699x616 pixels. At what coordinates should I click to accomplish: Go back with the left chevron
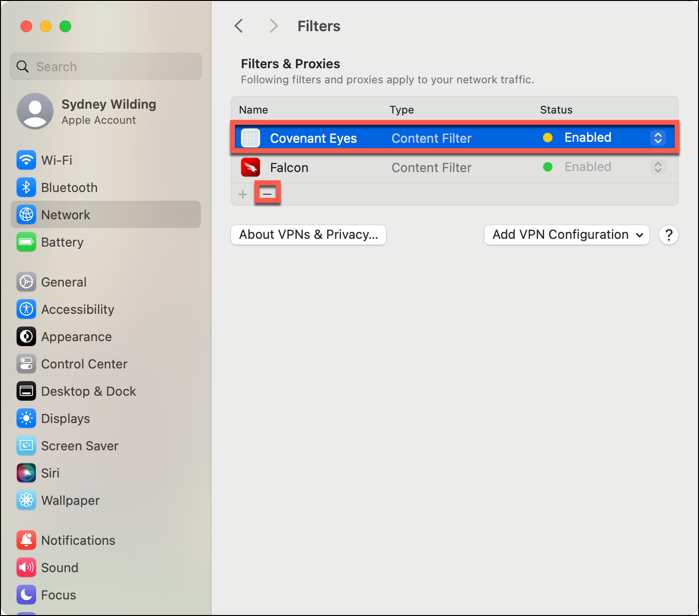pyautogui.click(x=238, y=26)
